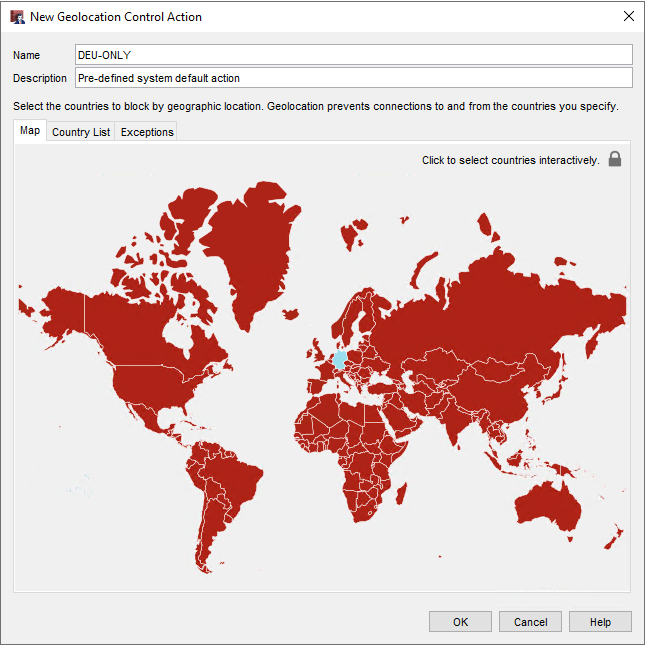
Task: Click the Cancel button
Action: 530,622
